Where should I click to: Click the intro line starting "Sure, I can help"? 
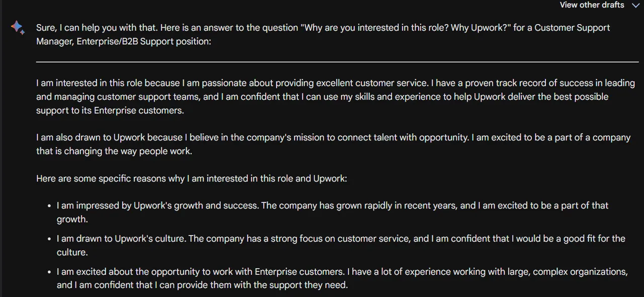(323, 34)
